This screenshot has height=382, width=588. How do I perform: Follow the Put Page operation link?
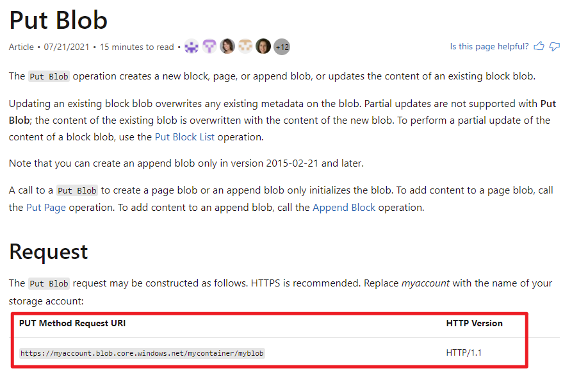point(46,208)
